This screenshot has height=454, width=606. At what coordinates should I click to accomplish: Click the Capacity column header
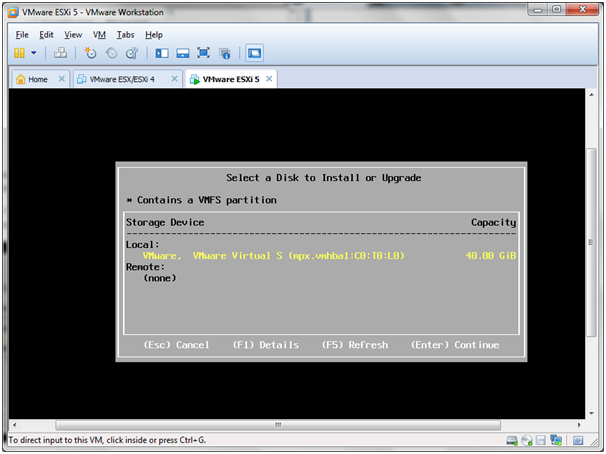(494, 223)
